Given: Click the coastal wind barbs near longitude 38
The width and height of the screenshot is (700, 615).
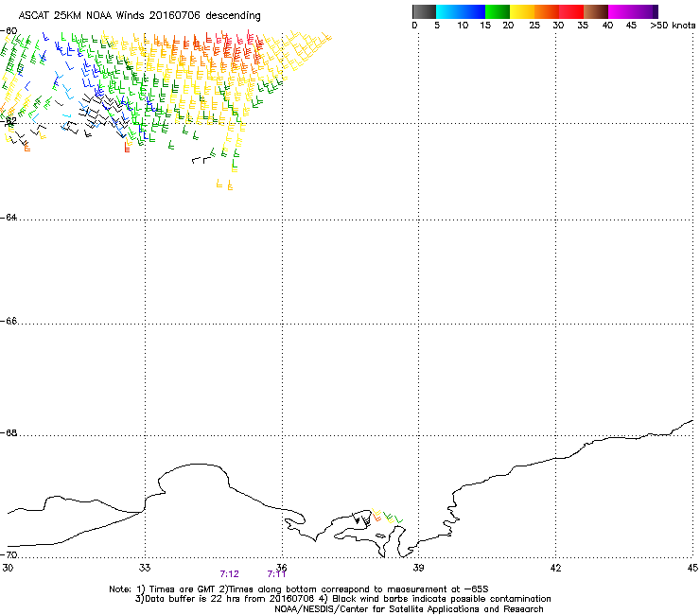Looking at the screenshot, I should [x=377, y=518].
